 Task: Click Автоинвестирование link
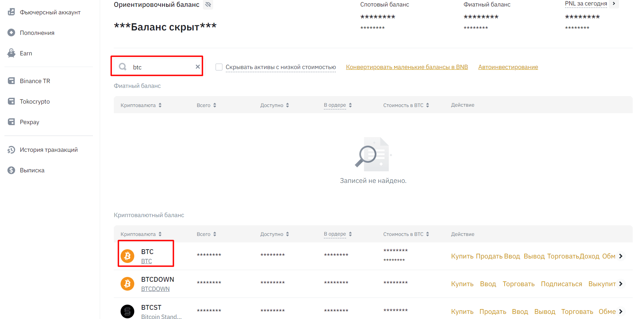point(508,67)
